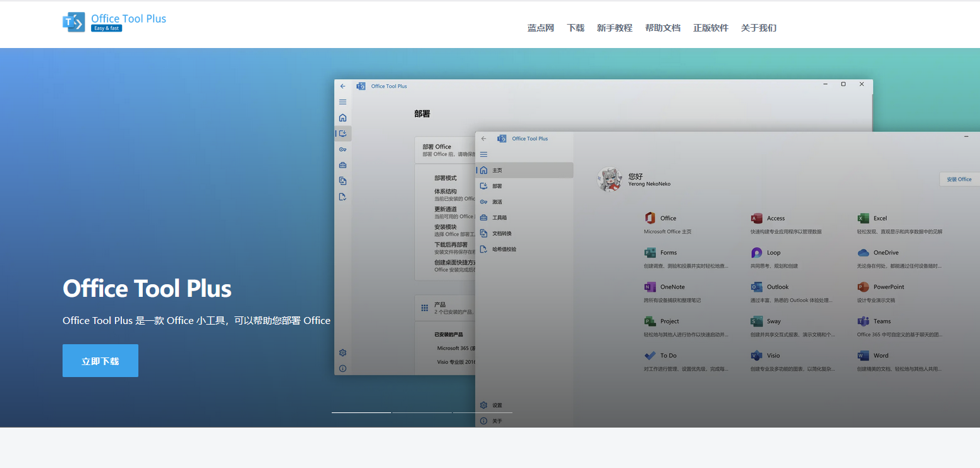This screenshot has width=980, height=468.
Task: Click the Office Tool Plus site logo
Action: click(114, 22)
